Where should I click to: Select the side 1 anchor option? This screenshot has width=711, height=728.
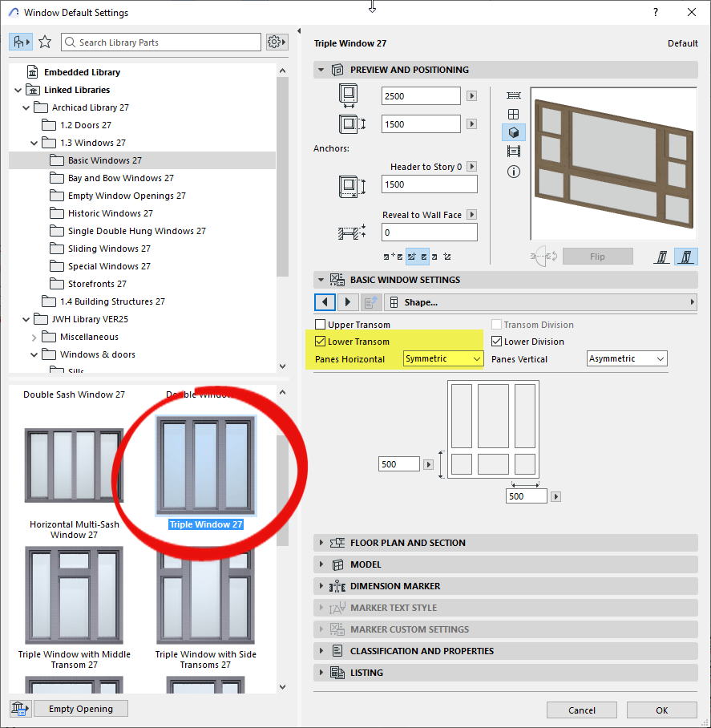click(418, 257)
